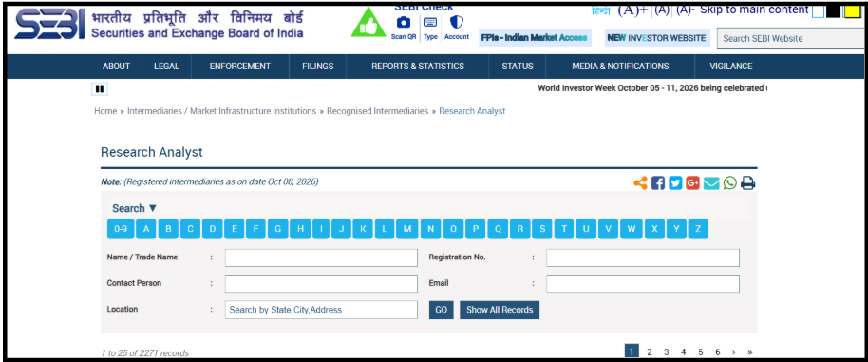
Task: Open Scan QR camera icon
Action: 404,23
